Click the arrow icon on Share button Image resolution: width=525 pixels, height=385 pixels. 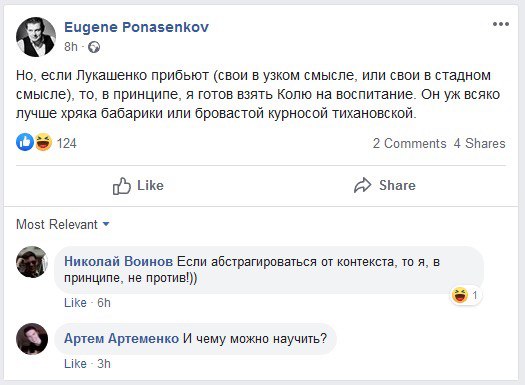363,185
